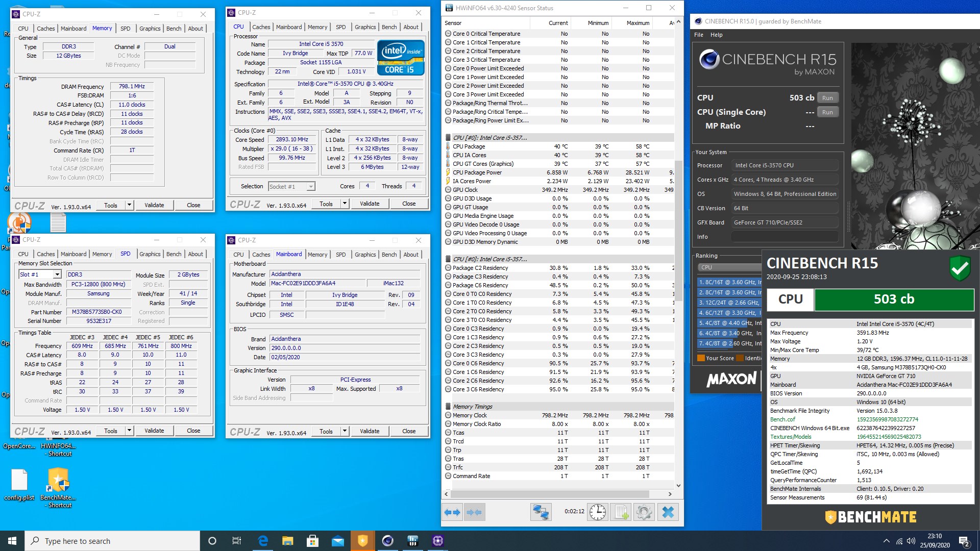980x551 pixels.
Task: Run Cinebench CPU Single Core test
Action: click(x=827, y=112)
